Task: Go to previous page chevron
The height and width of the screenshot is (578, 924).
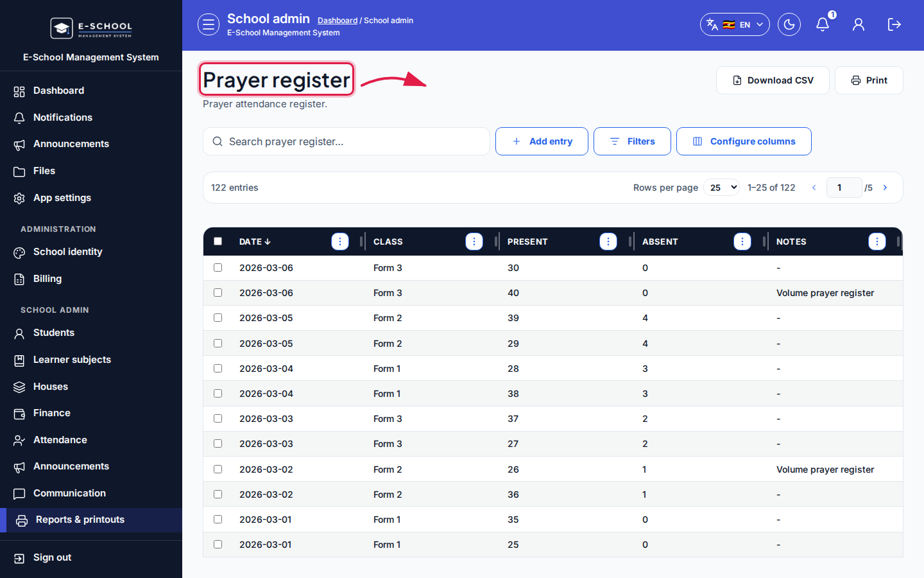Action: coord(814,188)
